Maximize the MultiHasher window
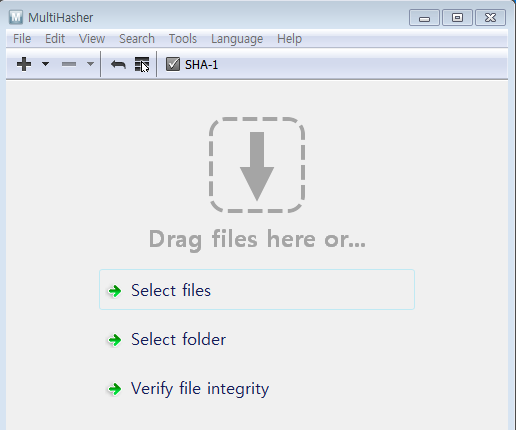 (x=457, y=18)
